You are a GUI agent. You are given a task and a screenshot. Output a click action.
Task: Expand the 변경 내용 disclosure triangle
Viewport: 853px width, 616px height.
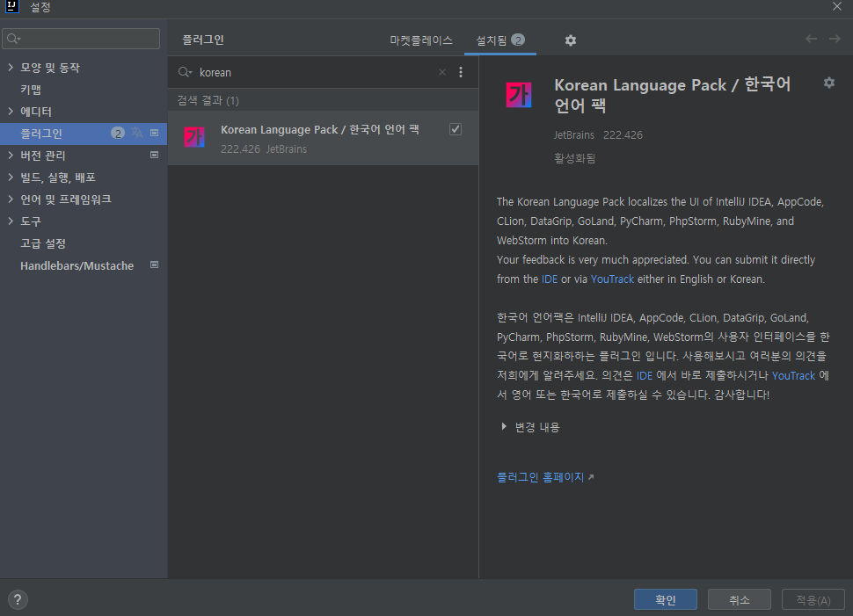[x=504, y=426]
